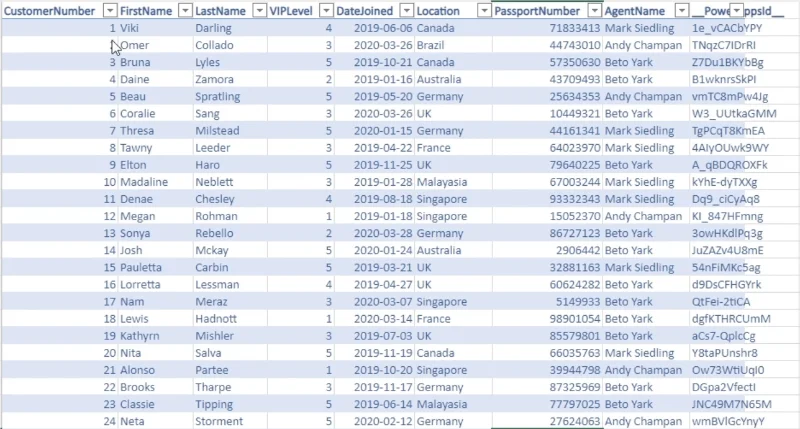Click the last name cell Spratling
The height and width of the screenshot is (429, 800).
[230, 96]
